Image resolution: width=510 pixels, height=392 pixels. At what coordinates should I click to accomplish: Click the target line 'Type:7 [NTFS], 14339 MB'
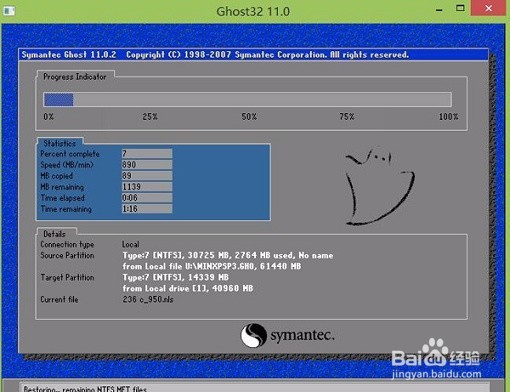point(176,277)
